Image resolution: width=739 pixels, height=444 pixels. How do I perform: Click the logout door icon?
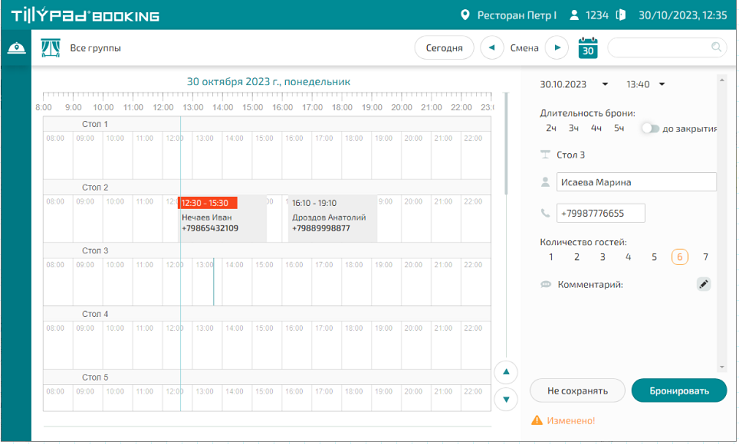click(620, 15)
